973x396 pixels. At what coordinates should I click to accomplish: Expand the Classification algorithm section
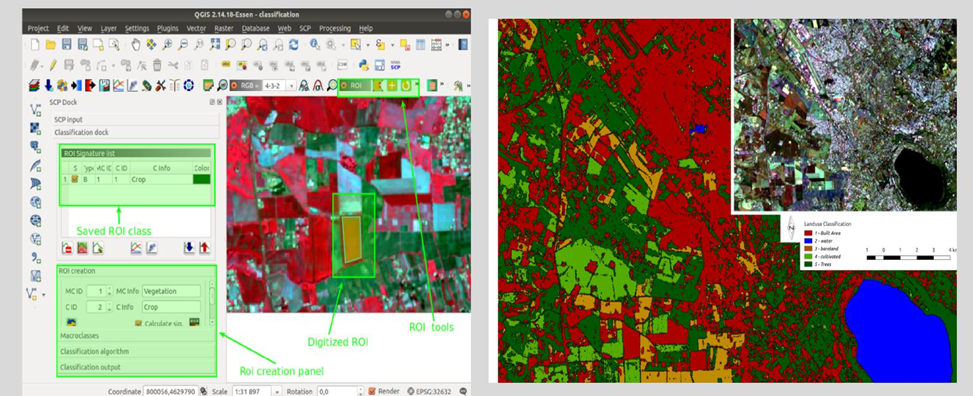coord(137,351)
